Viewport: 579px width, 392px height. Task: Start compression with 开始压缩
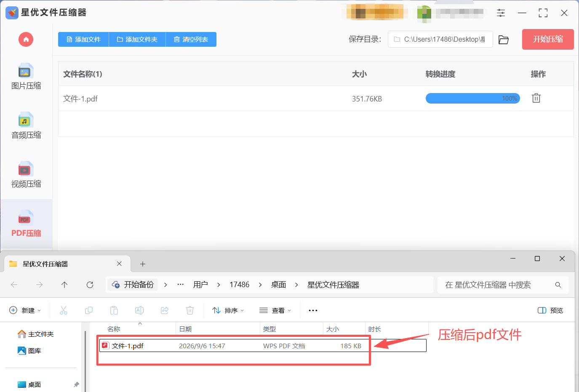coord(548,39)
